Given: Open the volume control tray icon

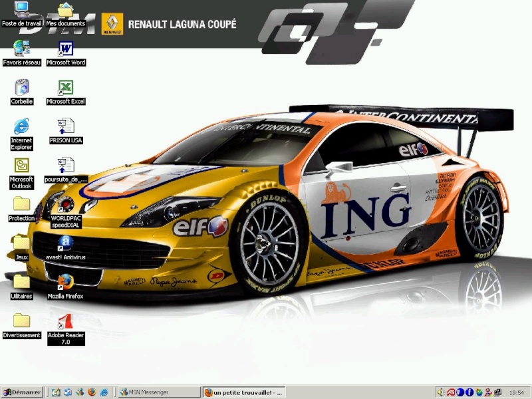Looking at the screenshot, I should coord(442,392).
